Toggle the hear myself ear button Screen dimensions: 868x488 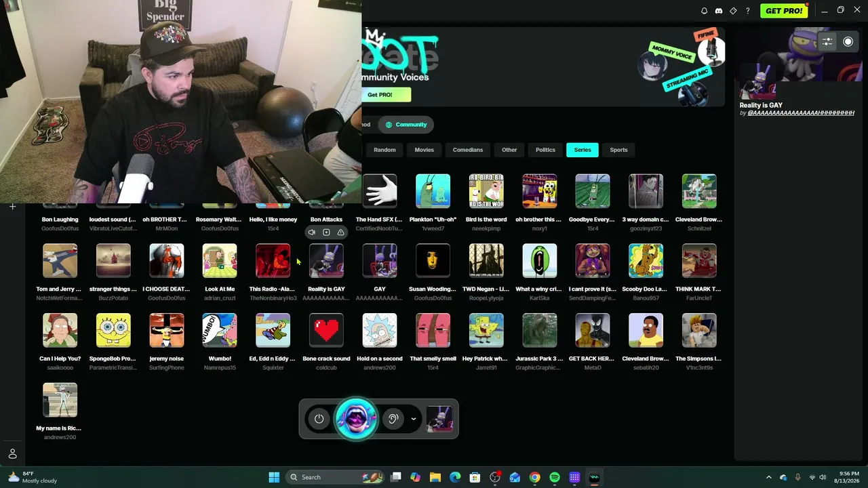click(x=393, y=419)
